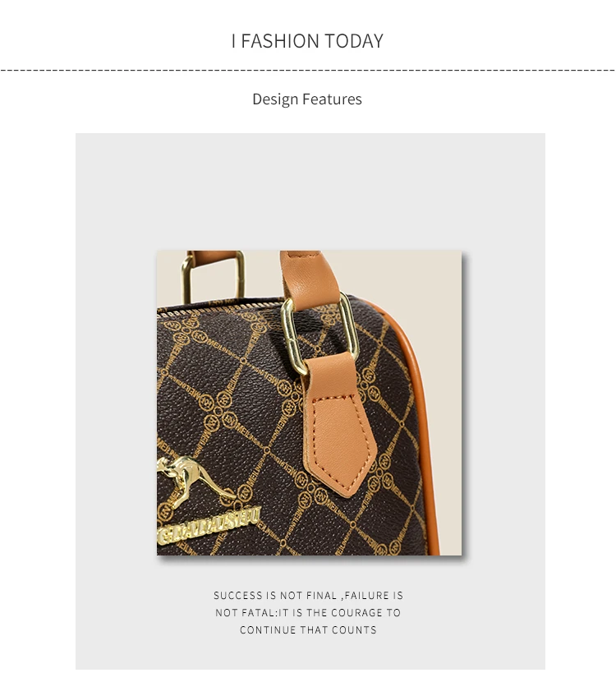Click the "I FASHION TODAY" heading
Image resolution: width=616 pixels, height=696 pixels.
click(x=307, y=41)
